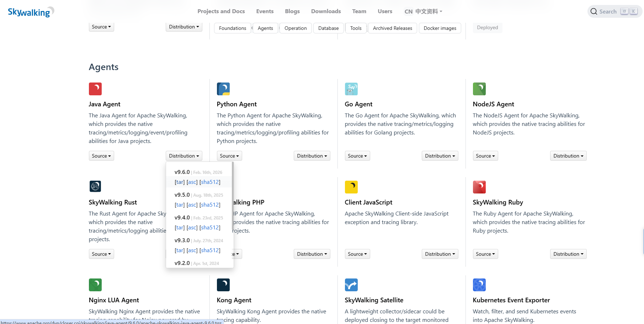Click the Deployed button
The height and width of the screenshot is (324, 644).
pos(488,27)
